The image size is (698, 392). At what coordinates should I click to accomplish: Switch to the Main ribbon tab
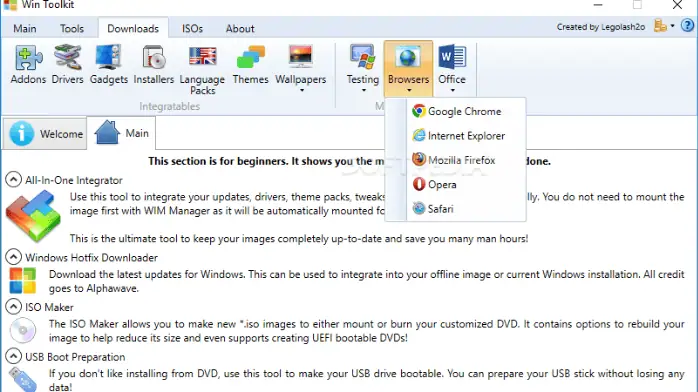pyautogui.click(x=25, y=28)
